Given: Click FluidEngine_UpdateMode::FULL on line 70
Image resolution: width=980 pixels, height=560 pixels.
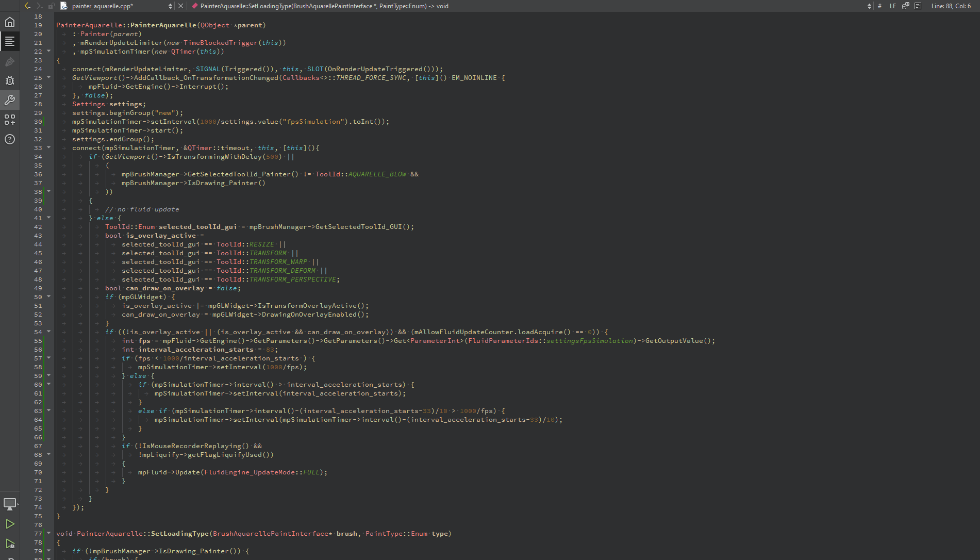Looking at the screenshot, I should point(262,472).
